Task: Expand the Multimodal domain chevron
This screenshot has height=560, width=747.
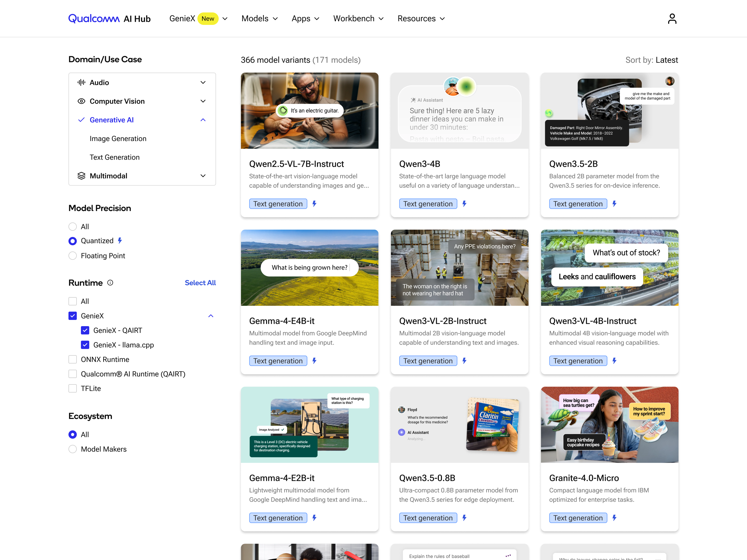Action: click(x=203, y=176)
